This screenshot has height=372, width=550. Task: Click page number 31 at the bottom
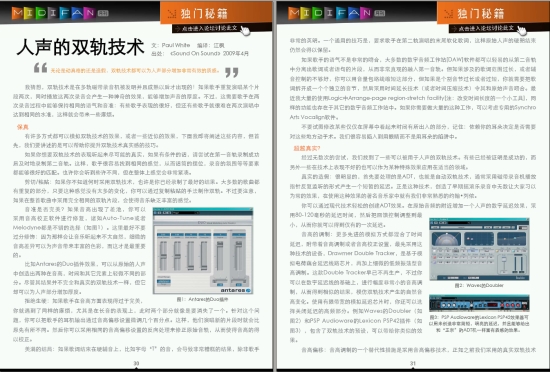413,363
